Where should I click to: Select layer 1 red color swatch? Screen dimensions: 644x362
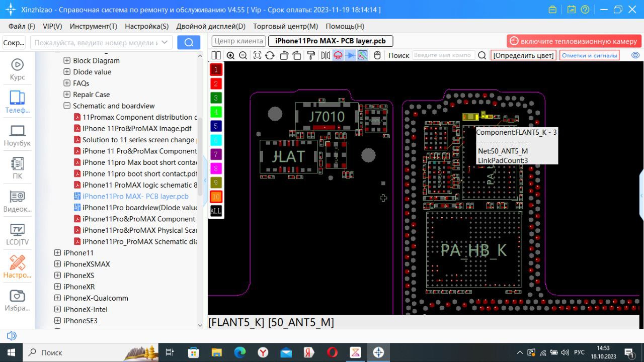point(216,69)
